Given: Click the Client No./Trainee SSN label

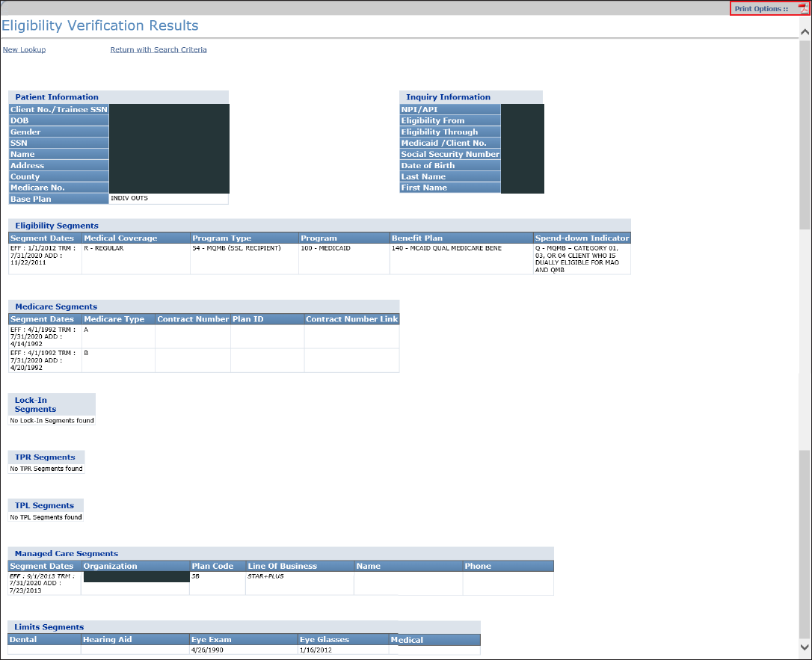Looking at the screenshot, I should 58,109.
